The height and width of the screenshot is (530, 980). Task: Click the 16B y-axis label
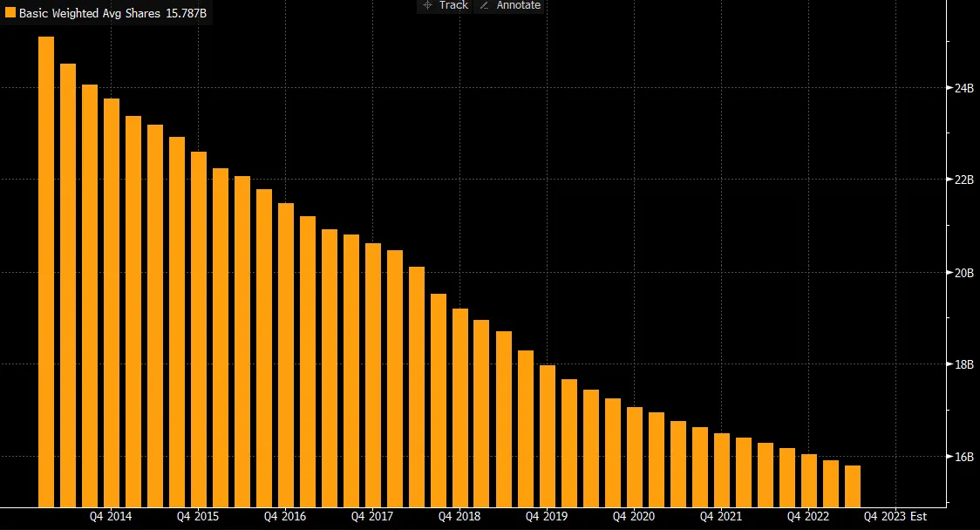click(963, 457)
